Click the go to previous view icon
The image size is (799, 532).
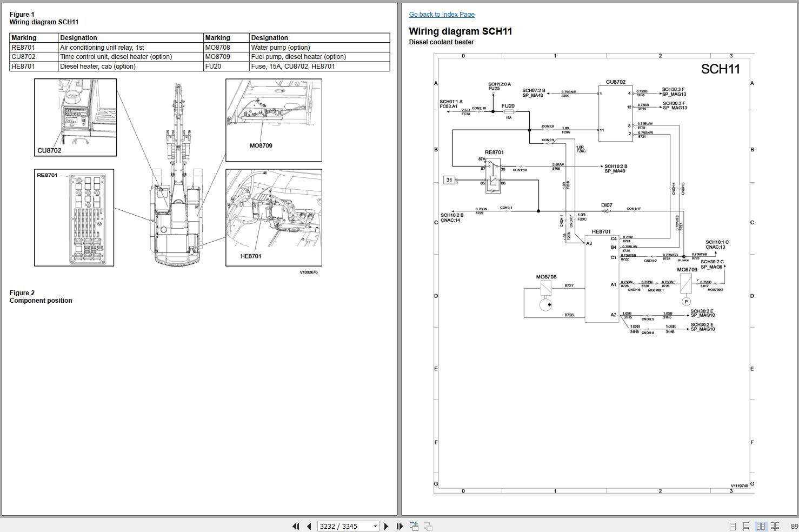(414, 526)
